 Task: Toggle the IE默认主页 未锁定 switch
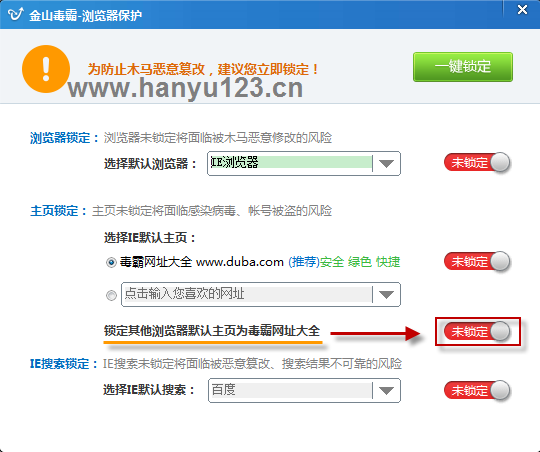(x=477, y=261)
